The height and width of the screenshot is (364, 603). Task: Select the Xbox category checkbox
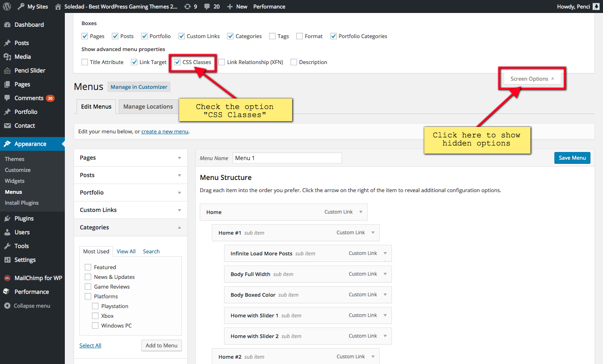point(95,316)
